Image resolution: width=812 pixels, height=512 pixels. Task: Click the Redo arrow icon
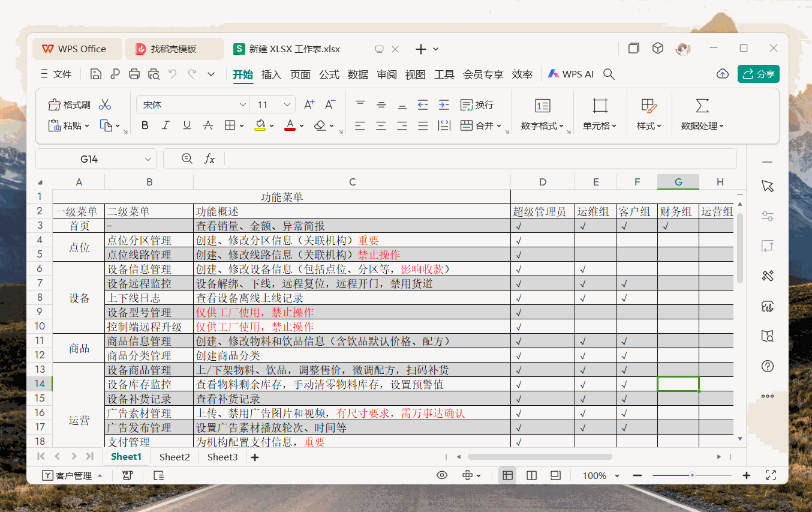coord(192,74)
